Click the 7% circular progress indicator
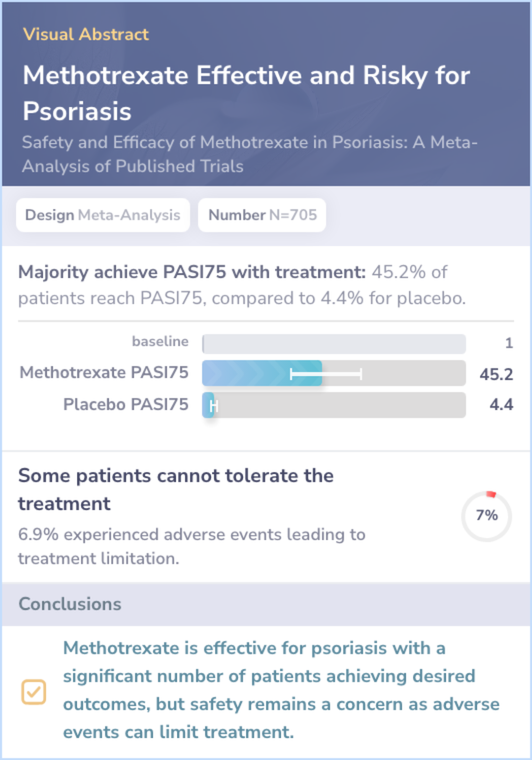Viewport: 532px width, 760px height. 486,516
